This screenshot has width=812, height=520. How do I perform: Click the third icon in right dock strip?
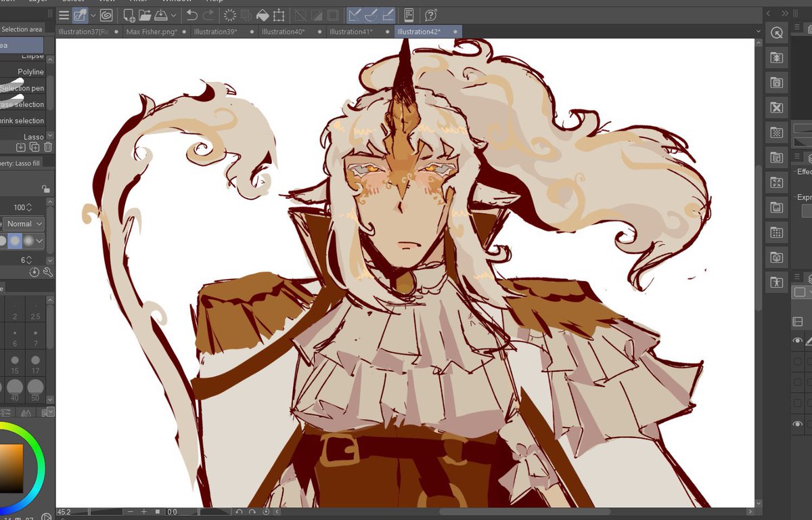coord(777,83)
